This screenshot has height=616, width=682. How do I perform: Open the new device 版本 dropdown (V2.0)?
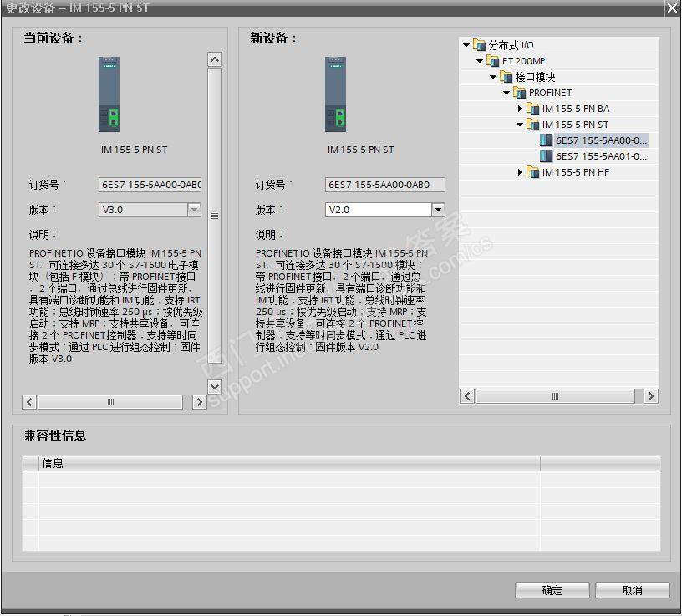click(x=438, y=210)
